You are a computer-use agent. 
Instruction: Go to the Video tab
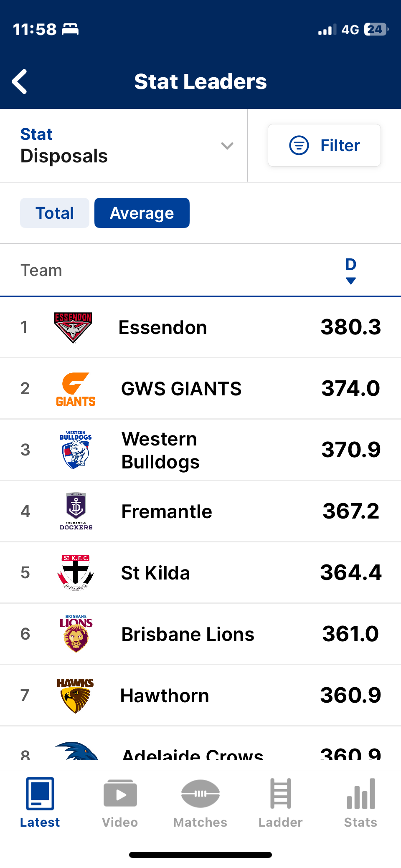tap(120, 802)
